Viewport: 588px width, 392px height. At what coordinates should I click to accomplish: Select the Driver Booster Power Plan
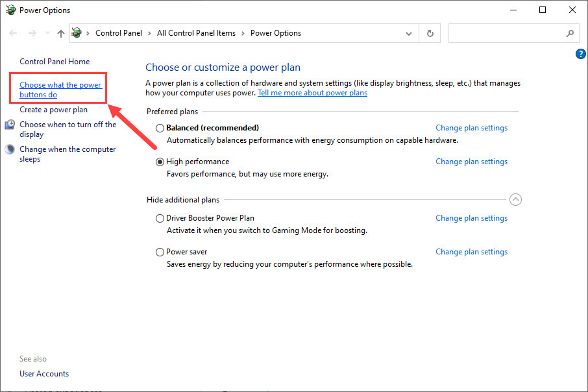pyautogui.click(x=160, y=218)
